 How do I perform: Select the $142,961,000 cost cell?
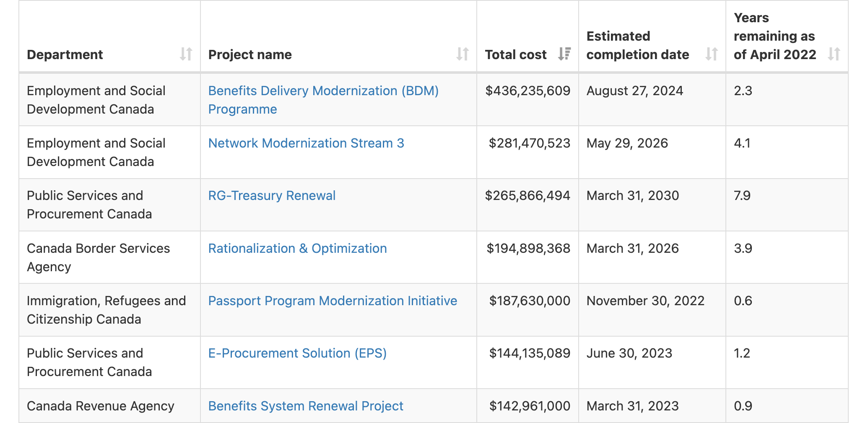528,406
